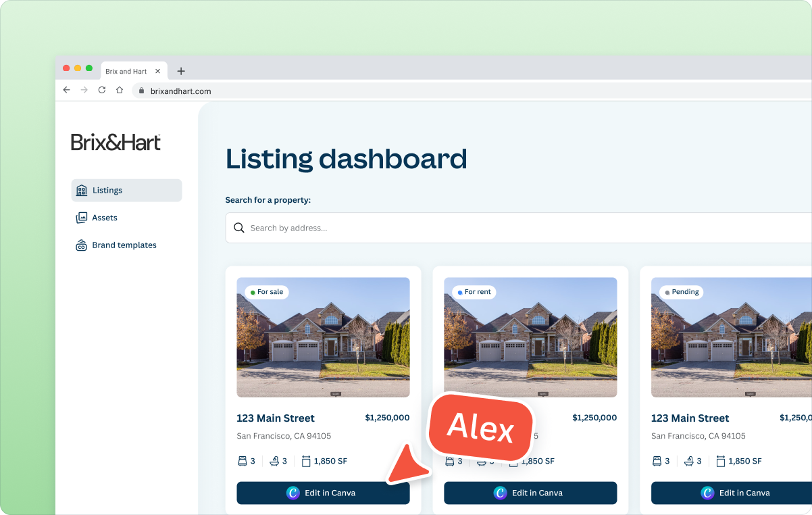The height and width of the screenshot is (515, 812).
Task: Click Edit in Canva on first listing
Action: [x=323, y=493]
